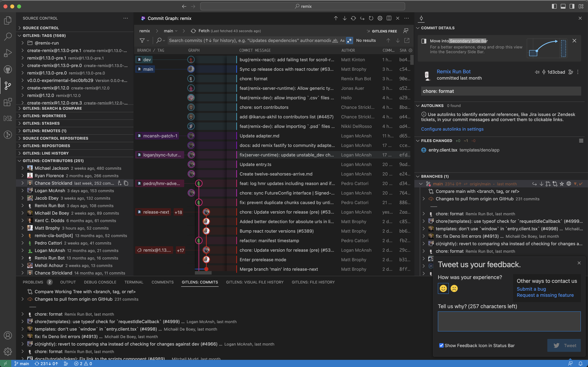588x367 pixels.
Task: Open search results in side bar view
Action: click(x=407, y=40)
